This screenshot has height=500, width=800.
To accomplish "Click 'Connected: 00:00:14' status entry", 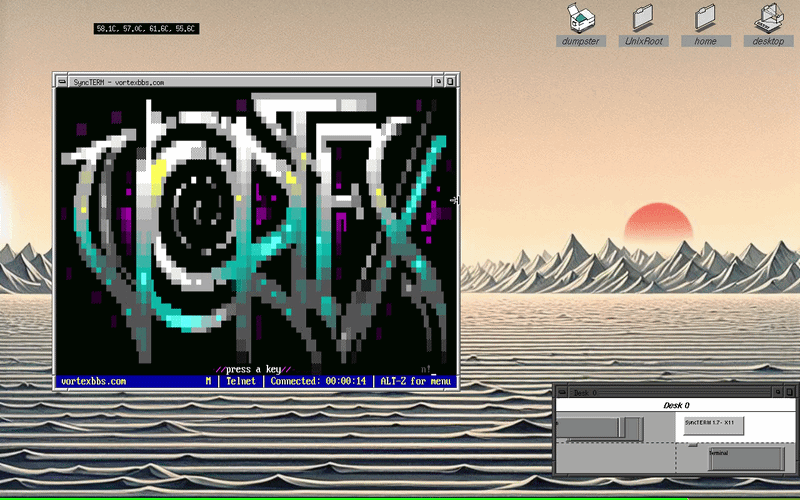I will tap(318, 381).
